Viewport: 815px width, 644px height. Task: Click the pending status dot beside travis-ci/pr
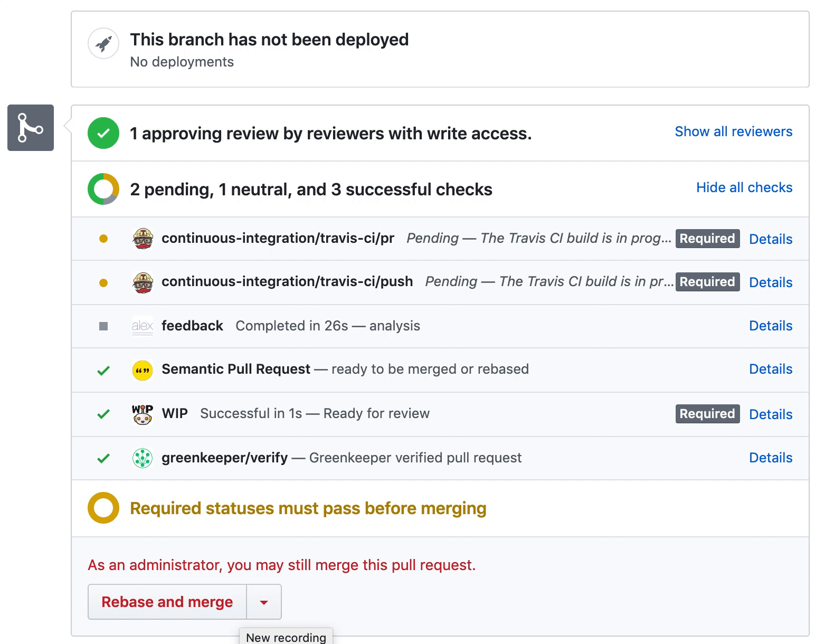pyautogui.click(x=103, y=239)
